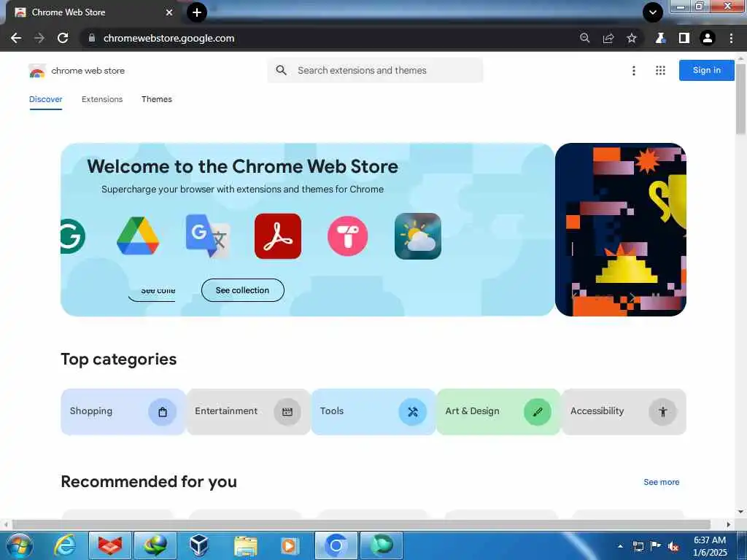Click the horizontal scrollbar thumb

(360, 524)
